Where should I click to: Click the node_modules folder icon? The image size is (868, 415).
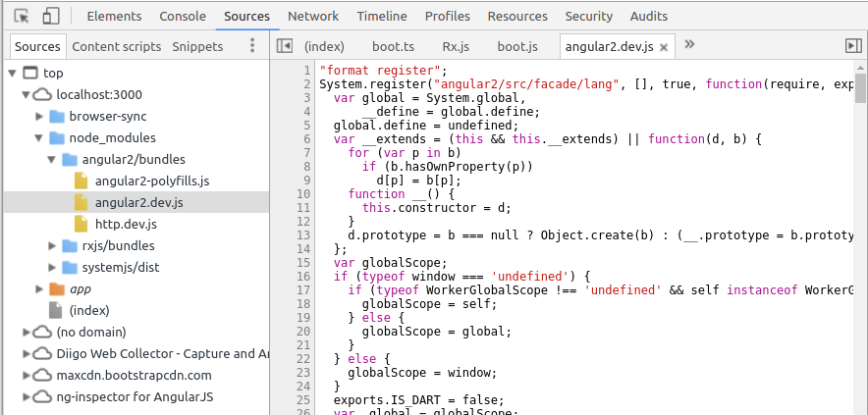57,137
